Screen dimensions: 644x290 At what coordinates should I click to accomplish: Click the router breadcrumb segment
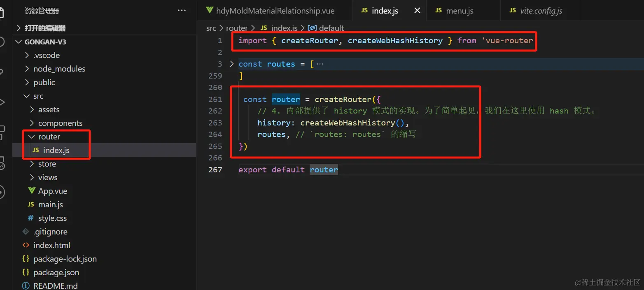coord(237,28)
